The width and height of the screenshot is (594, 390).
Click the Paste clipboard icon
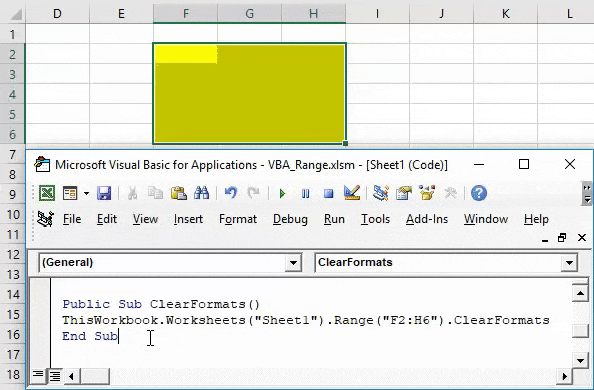(x=178, y=193)
